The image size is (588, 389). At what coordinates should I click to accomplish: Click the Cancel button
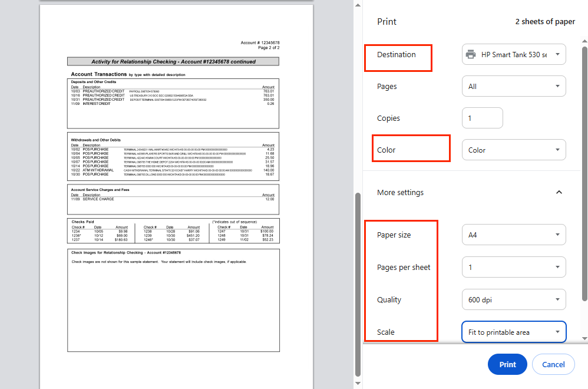tap(553, 364)
